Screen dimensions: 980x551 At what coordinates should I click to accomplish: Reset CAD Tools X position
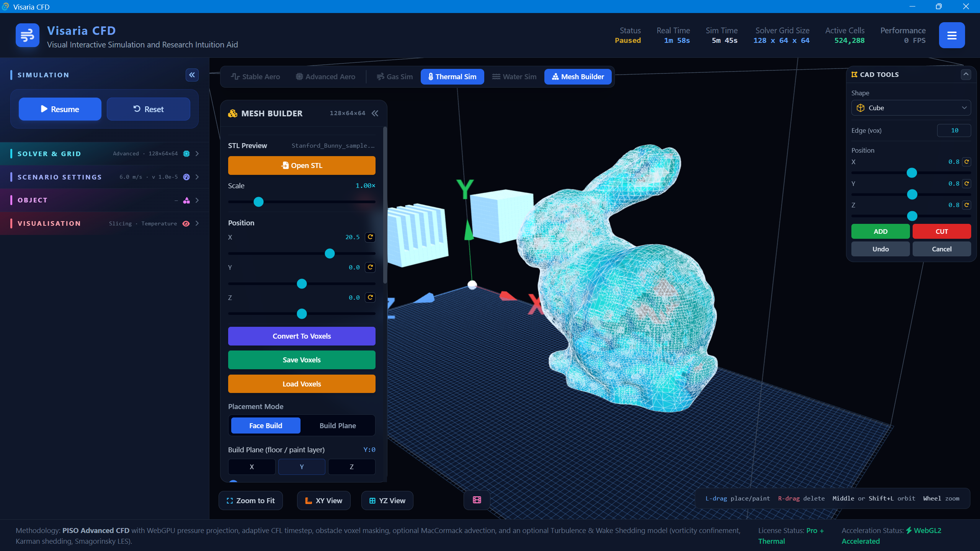click(967, 162)
